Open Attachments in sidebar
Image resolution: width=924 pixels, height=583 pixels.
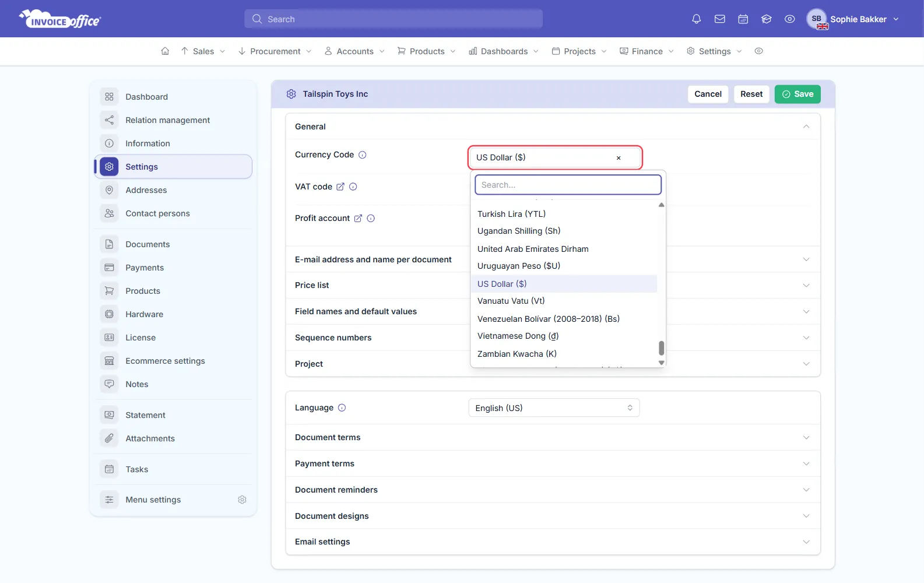[173, 438]
